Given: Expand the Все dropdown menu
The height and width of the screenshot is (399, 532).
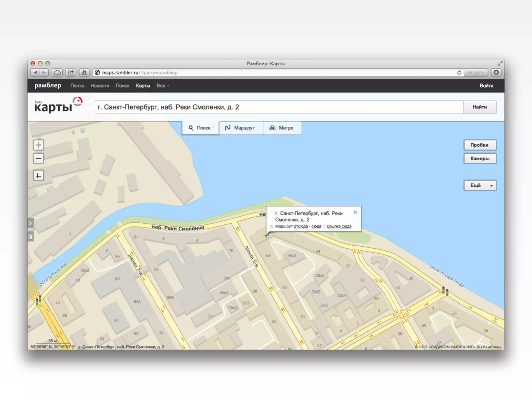Looking at the screenshot, I should coord(163,86).
